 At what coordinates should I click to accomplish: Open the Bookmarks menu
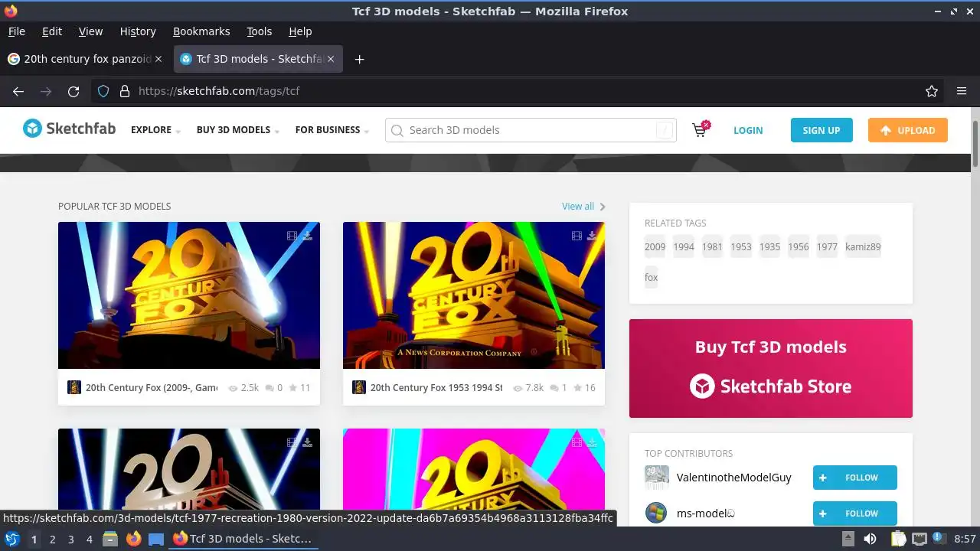pos(201,31)
